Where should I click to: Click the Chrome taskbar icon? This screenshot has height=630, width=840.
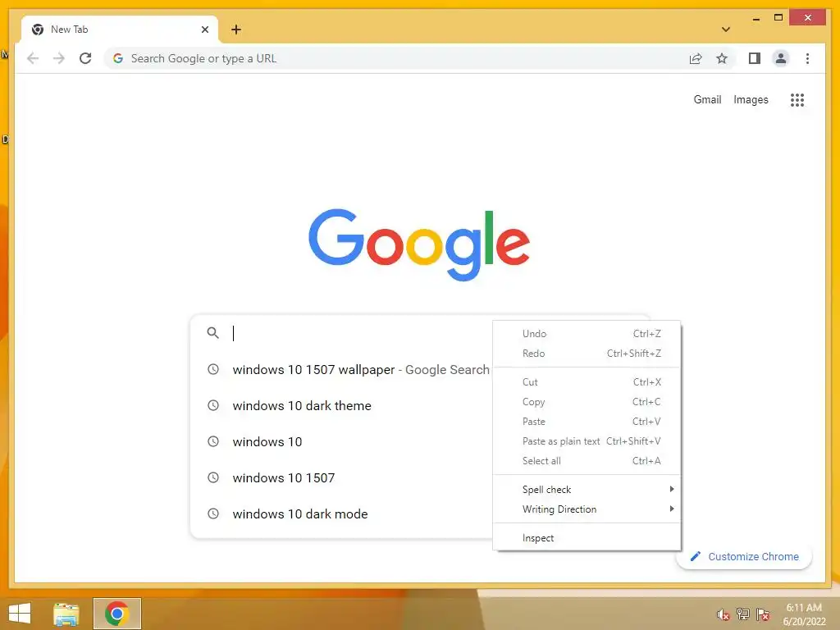click(x=116, y=614)
